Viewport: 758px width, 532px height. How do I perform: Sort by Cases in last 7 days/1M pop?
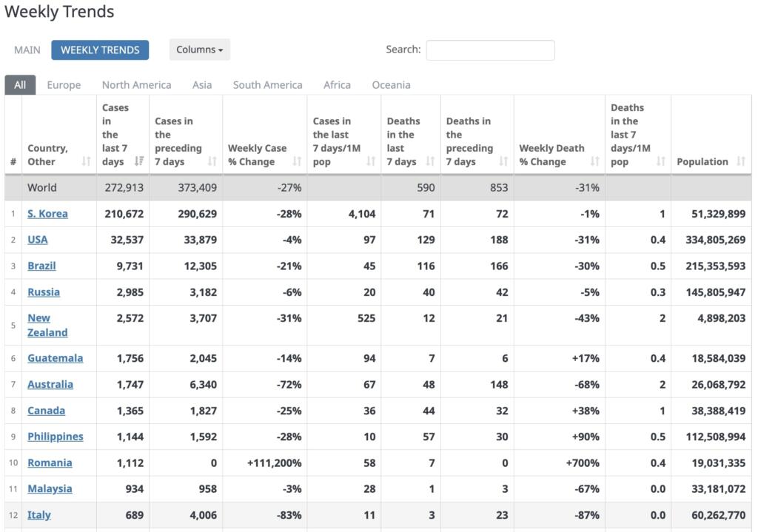point(371,161)
